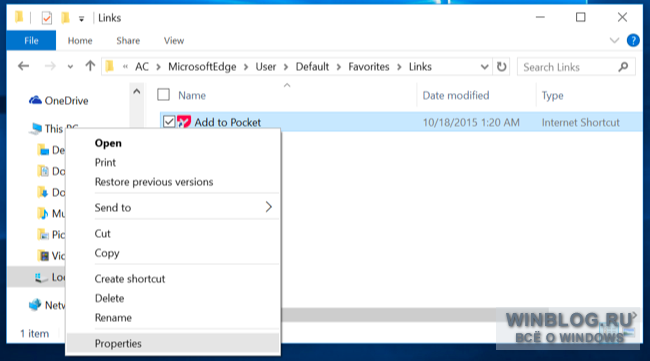
Task: Click the Desktop folder icon in sidebar
Action: click(43, 150)
